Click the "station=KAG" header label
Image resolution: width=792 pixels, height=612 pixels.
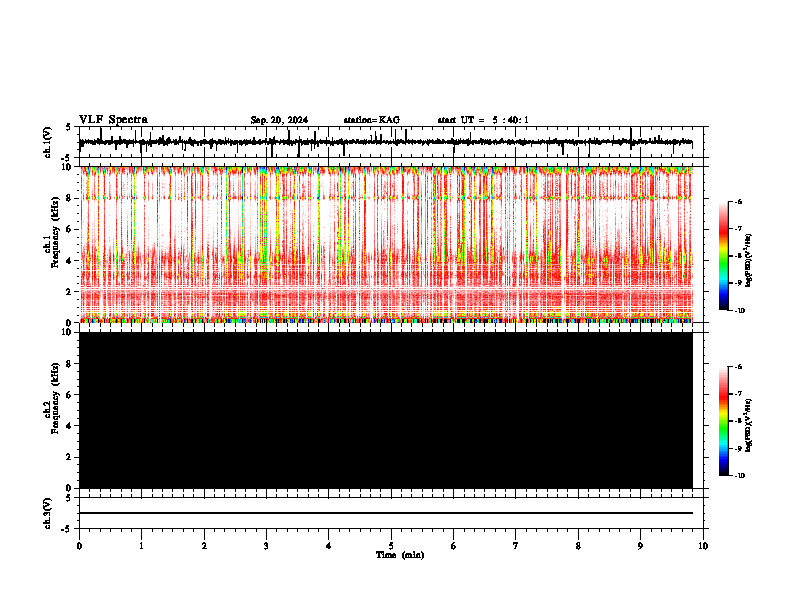(372, 120)
